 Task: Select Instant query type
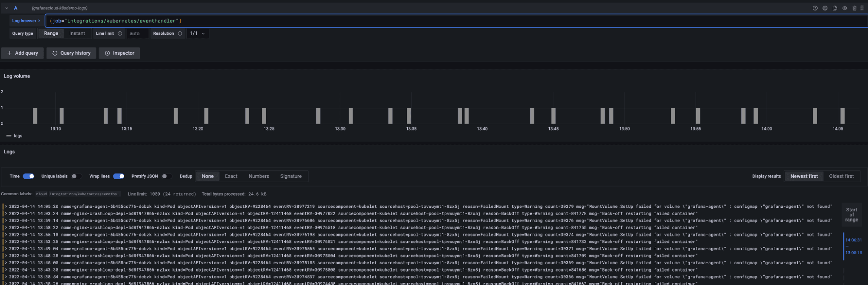coord(77,33)
